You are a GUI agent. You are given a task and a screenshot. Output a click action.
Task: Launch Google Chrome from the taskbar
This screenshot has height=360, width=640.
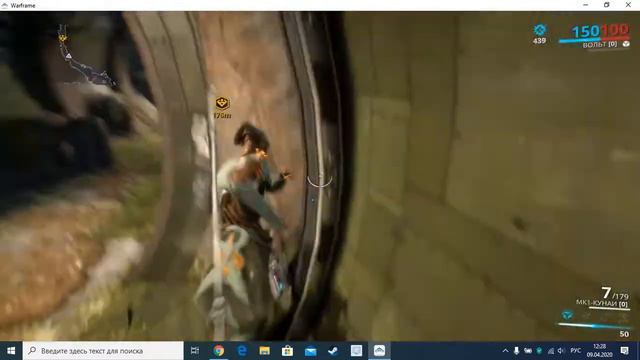219,351
